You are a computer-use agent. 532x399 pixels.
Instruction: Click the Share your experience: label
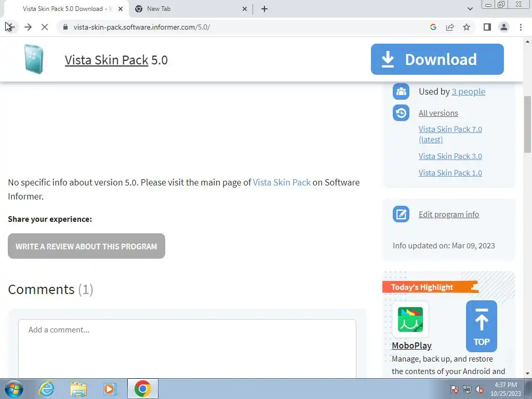pyautogui.click(x=50, y=219)
